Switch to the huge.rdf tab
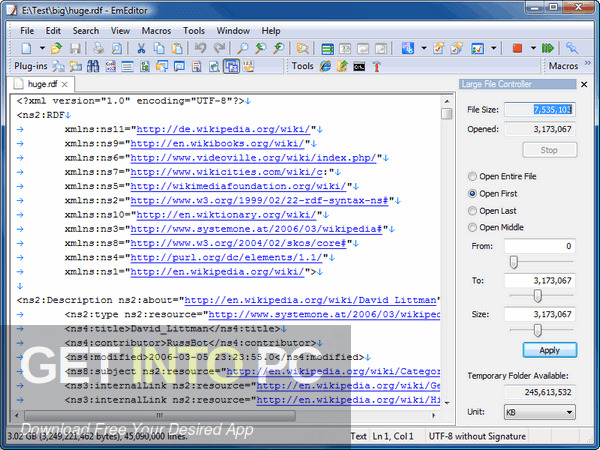This screenshot has width=600, height=450. 42,84
